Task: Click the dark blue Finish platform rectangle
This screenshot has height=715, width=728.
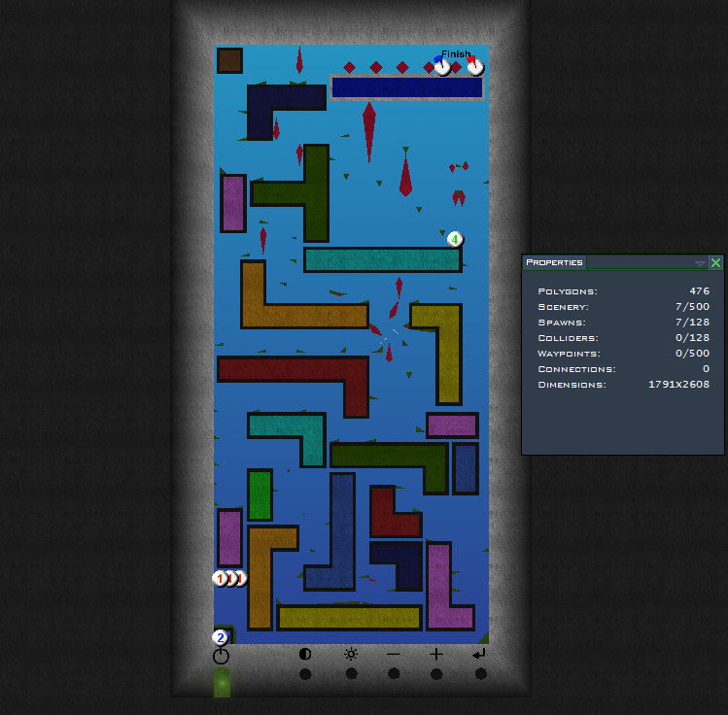Action: click(x=407, y=87)
